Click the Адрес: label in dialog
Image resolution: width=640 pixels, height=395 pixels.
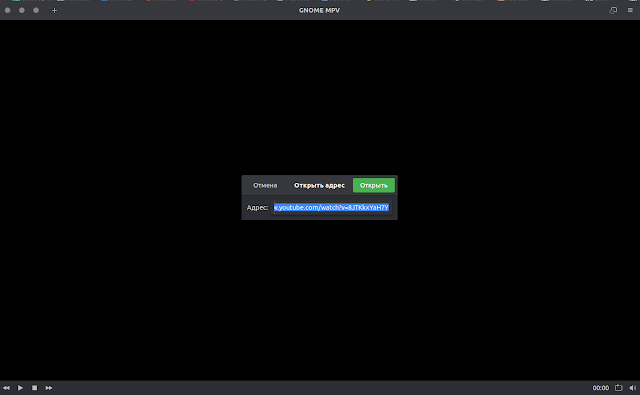(x=257, y=207)
